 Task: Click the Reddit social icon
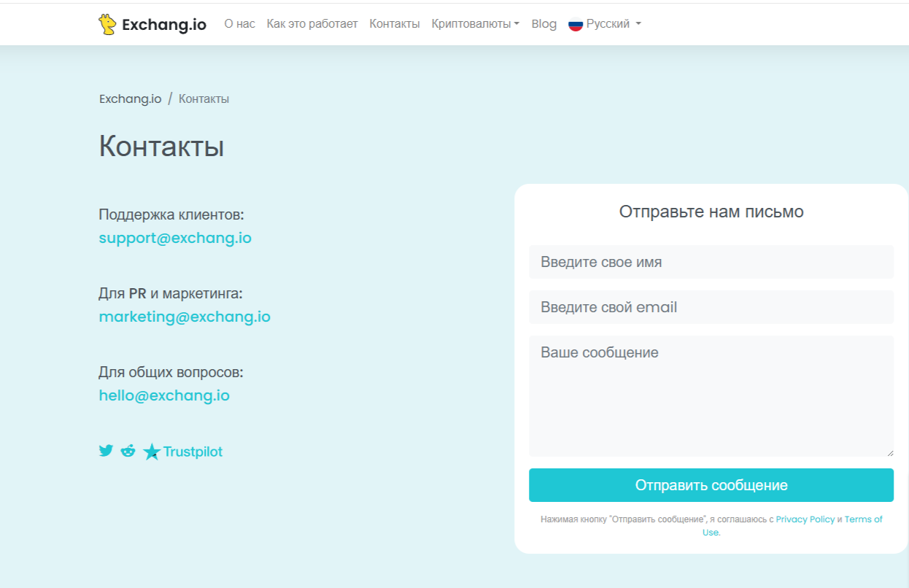pos(128,451)
